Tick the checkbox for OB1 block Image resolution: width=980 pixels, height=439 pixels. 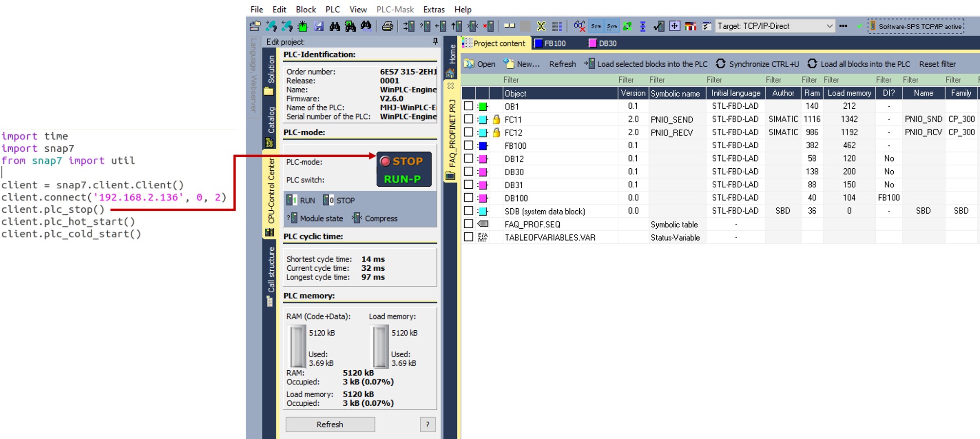tap(469, 106)
